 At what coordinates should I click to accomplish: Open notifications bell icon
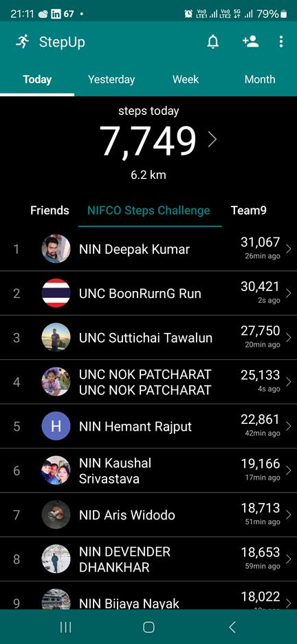[x=212, y=42]
